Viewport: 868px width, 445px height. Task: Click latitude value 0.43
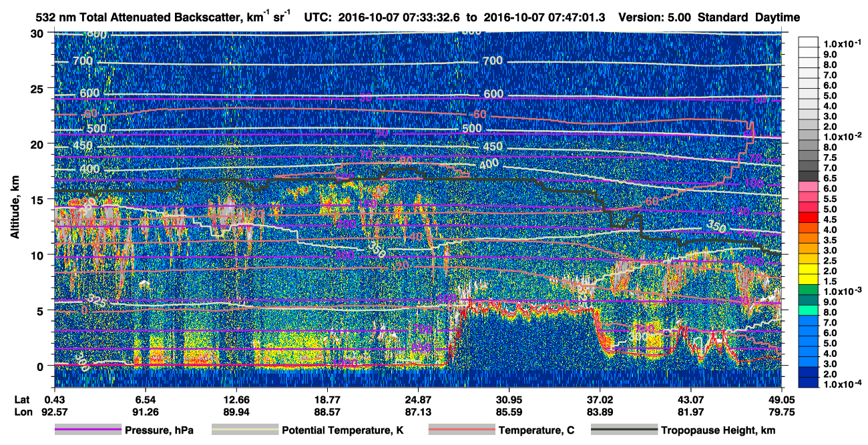[x=55, y=399]
